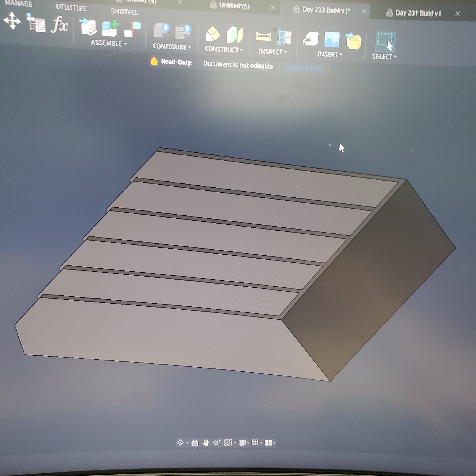Screen dimensions: 476x476
Task: Expand the Viewports options arrow
Action: click(274, 443)
